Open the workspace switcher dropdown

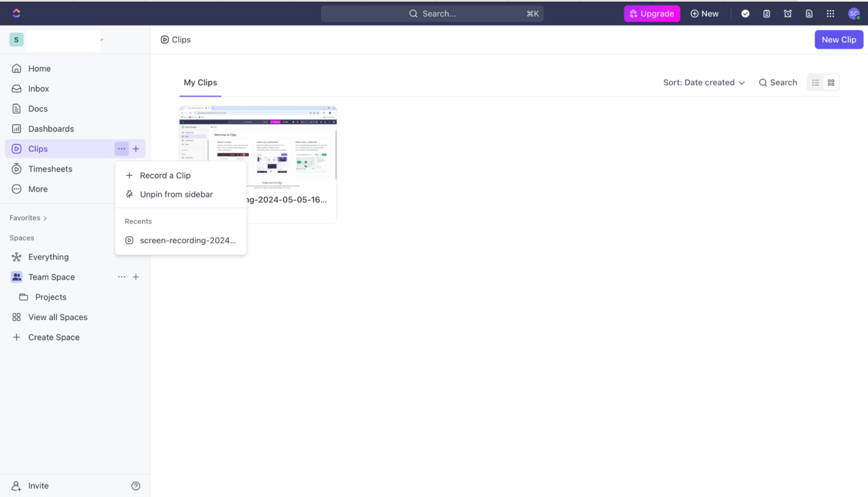pos(63,40)
